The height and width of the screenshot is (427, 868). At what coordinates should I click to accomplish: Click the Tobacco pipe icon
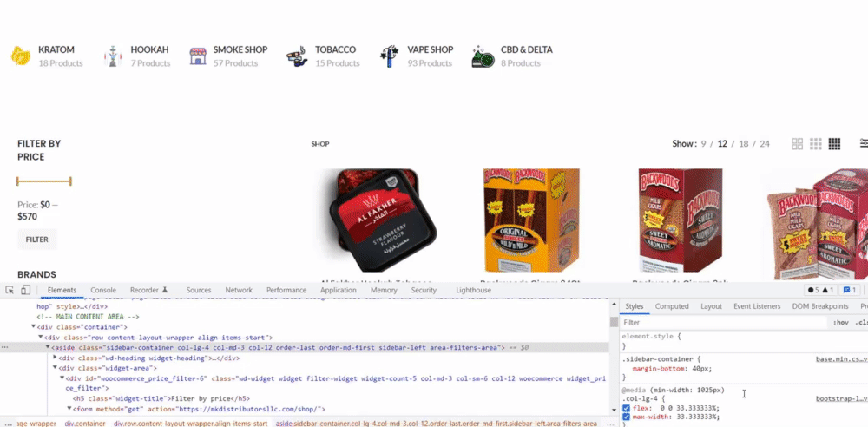pos(297,56)
